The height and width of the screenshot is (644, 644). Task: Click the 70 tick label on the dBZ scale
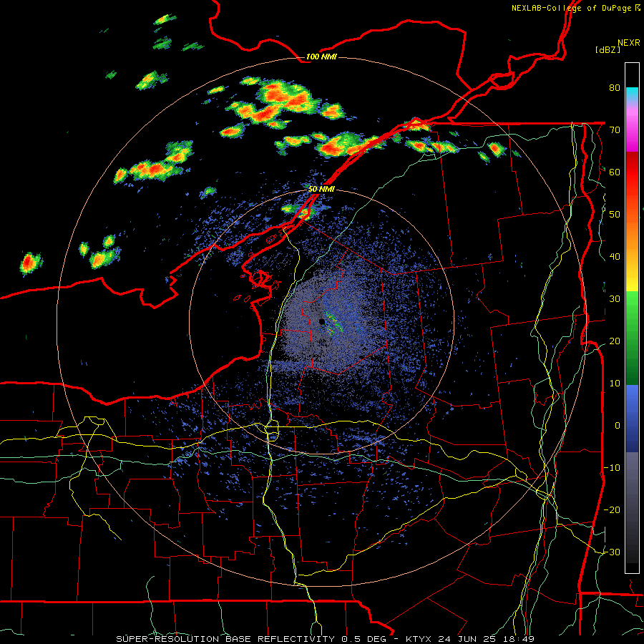coord(615,130)
